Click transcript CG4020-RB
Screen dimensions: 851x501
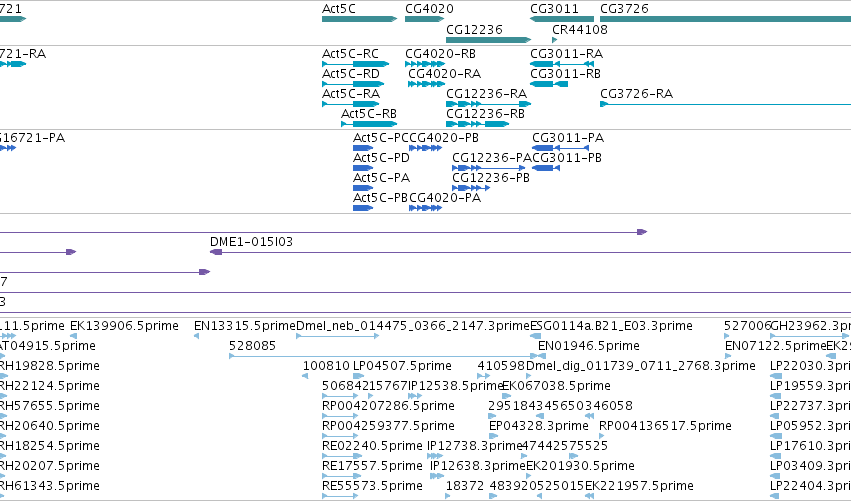(x=440, y=54)
